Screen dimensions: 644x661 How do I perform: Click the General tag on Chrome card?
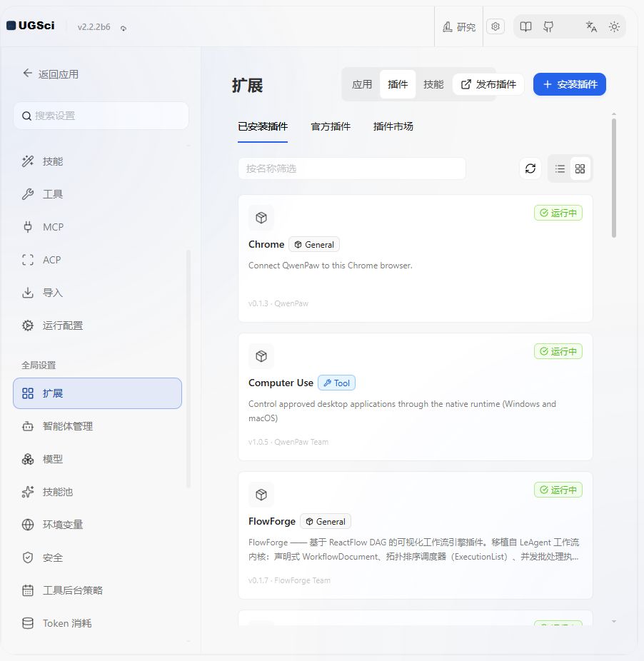[314, 245]
